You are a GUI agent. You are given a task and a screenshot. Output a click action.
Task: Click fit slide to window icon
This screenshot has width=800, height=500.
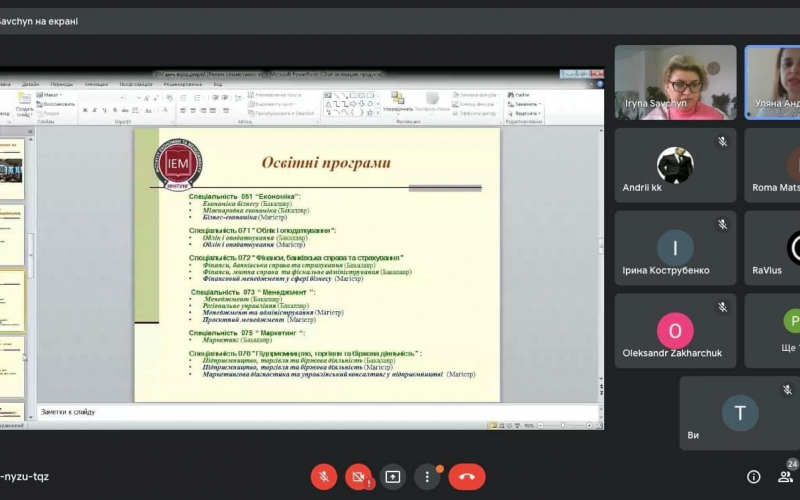599,426
